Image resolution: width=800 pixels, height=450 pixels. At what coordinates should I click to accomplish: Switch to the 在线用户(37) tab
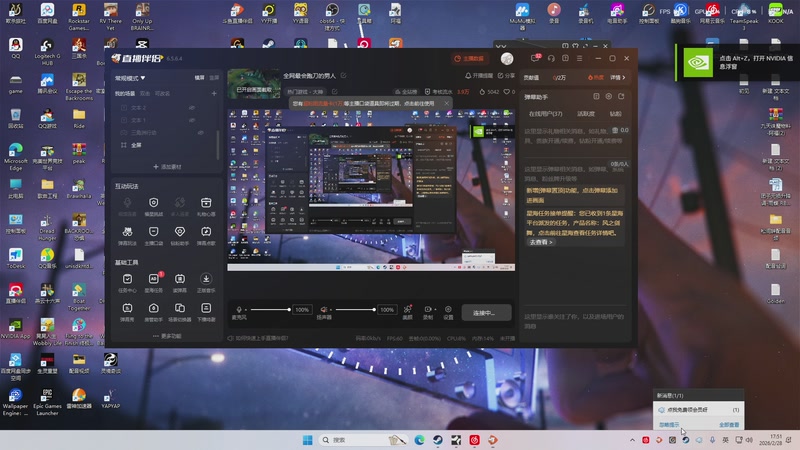[545, 113]
